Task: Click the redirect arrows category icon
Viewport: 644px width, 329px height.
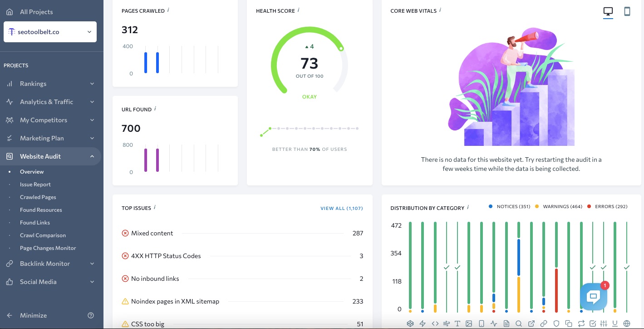Action: (x=581, y=324)
